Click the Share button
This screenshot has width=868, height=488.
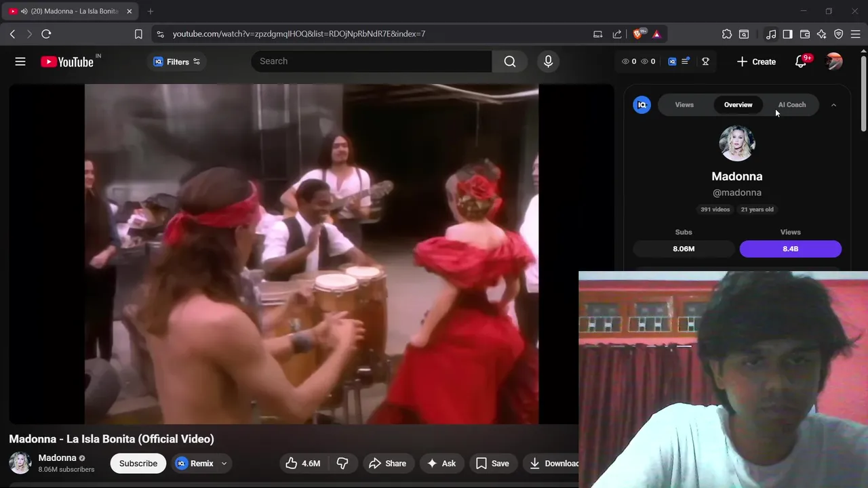pos(387,464)
